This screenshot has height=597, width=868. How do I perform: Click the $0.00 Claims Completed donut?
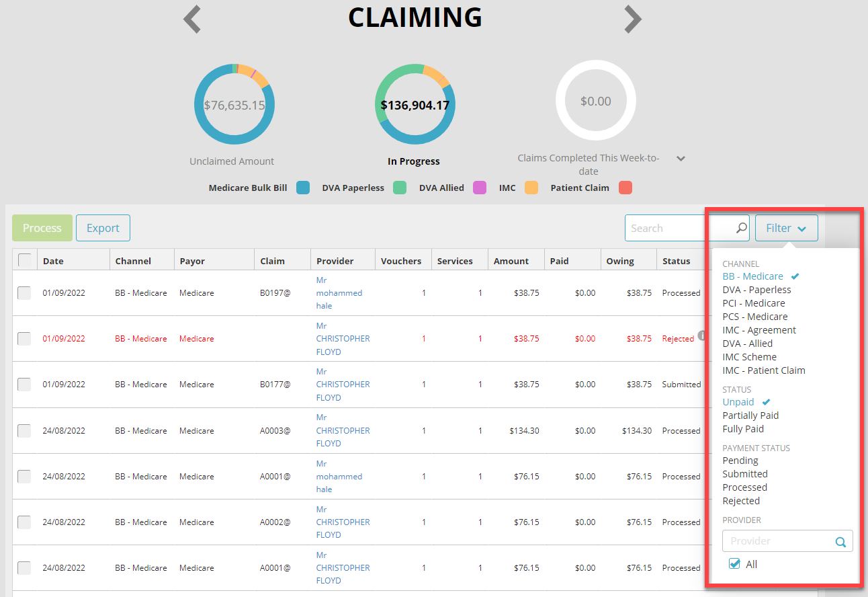coord(596,101)
